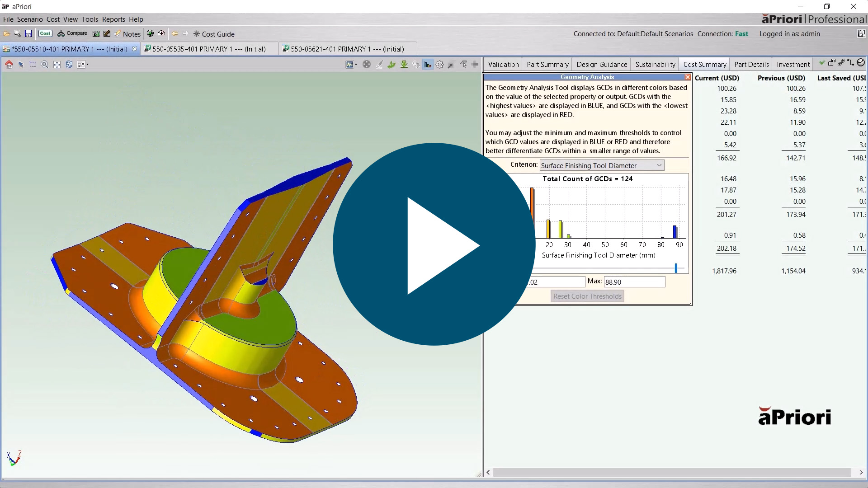Viewport: 868px width, 488px height.
Task: Click the save floppy disk icon
Action: coord(28,33)
